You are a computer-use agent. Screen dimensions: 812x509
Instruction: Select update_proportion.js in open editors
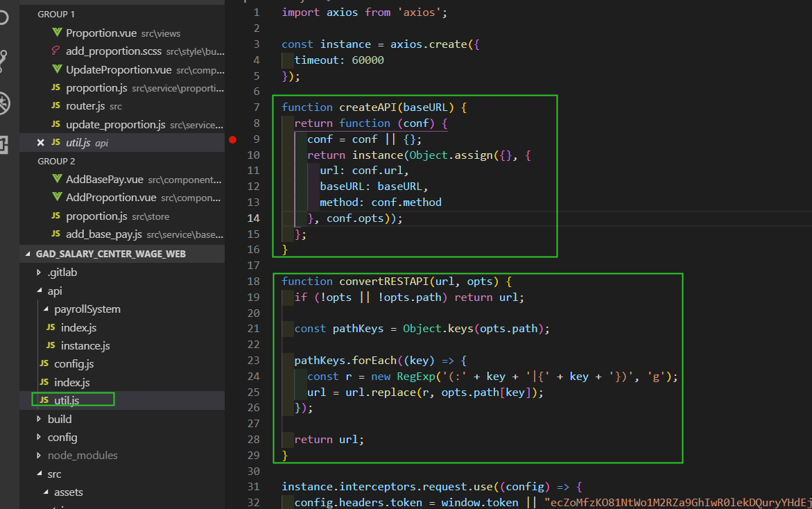(115, 125)
